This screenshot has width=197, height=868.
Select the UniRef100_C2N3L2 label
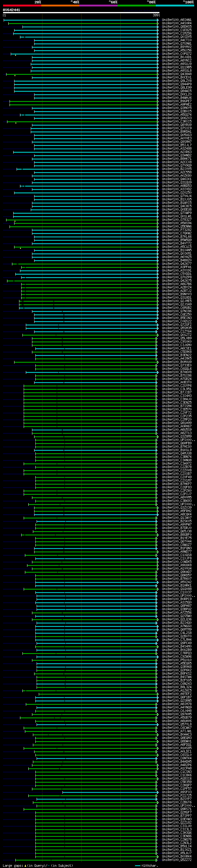pos(176,843)
